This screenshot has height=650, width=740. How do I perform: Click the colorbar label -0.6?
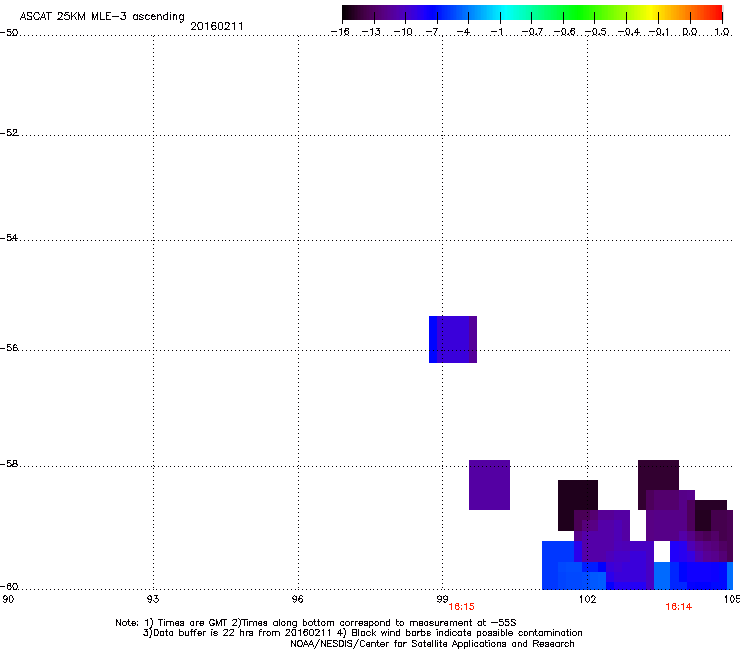coord(564,32)
